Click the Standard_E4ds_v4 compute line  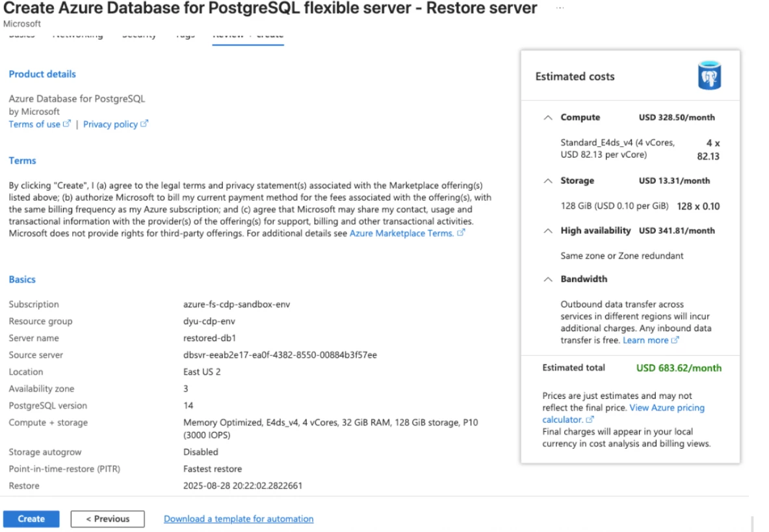(618, 149)
